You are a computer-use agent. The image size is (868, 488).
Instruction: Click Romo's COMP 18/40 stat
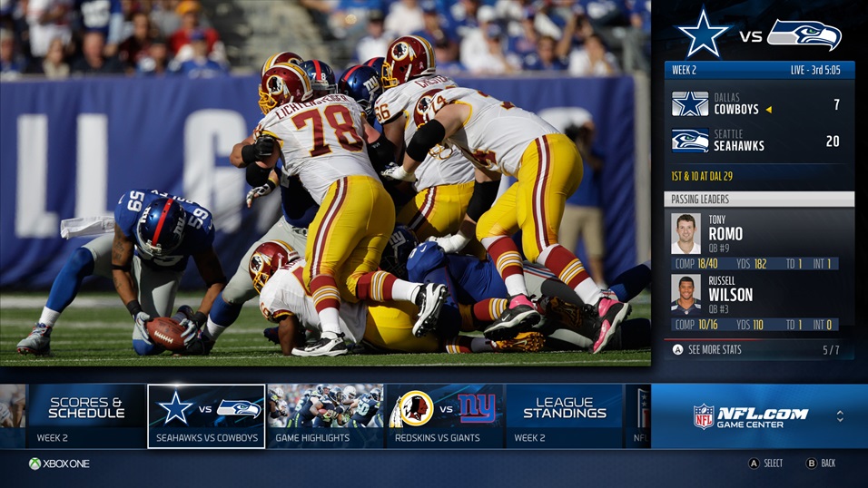696,264
